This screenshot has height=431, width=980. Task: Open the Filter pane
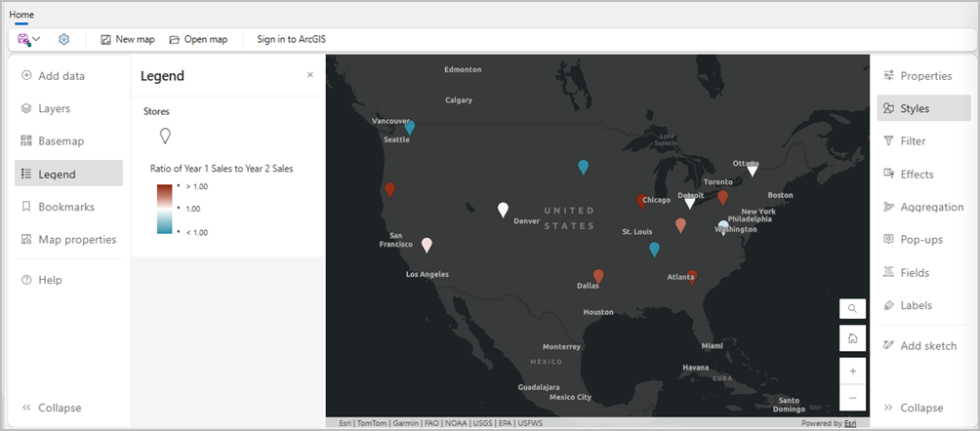[x=923, y=141]
